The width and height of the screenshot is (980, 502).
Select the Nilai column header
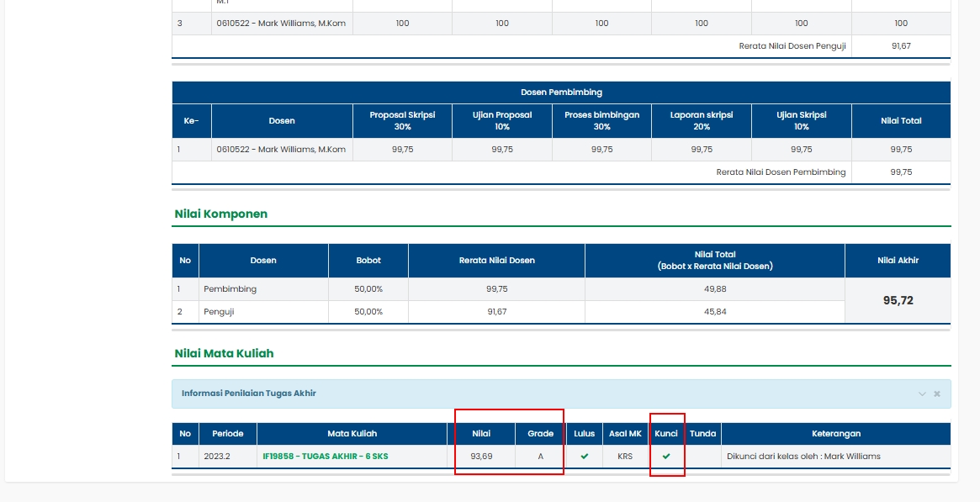(482, 434)
